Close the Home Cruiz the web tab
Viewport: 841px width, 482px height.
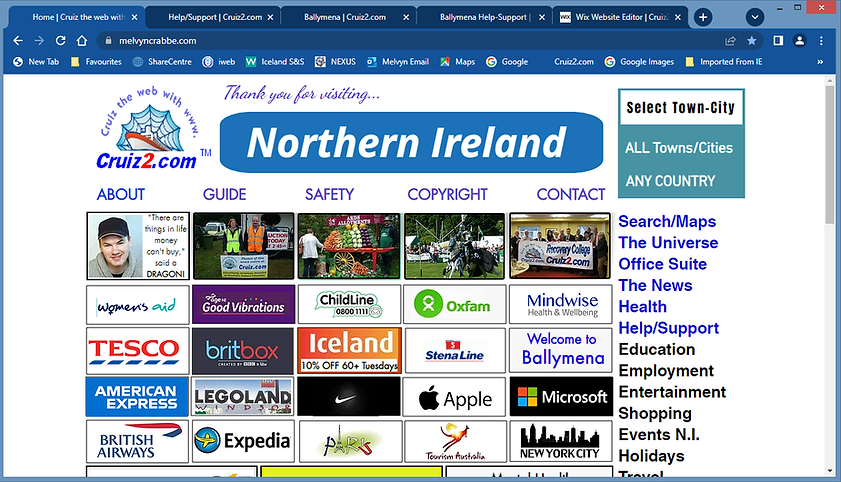tap(134, 17)
